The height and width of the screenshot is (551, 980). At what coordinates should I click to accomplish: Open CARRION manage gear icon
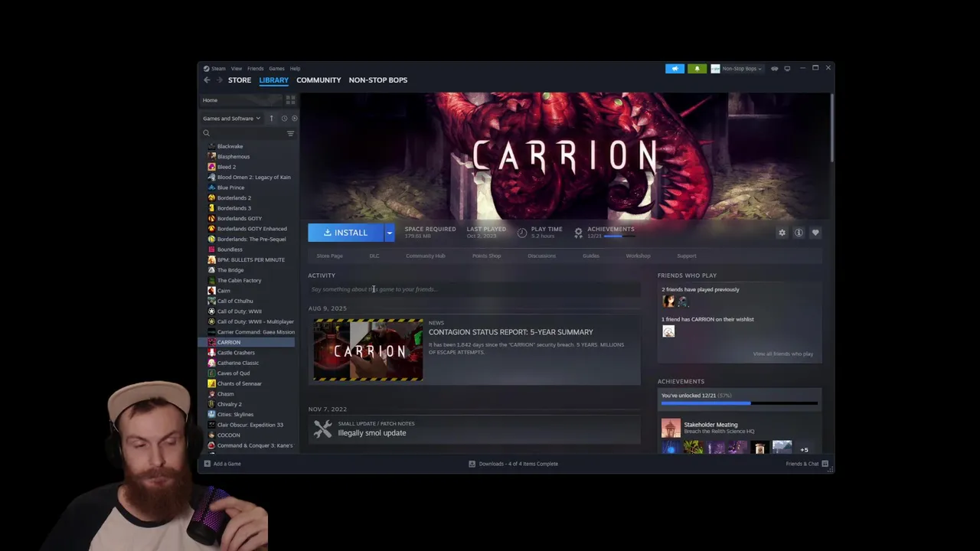(x=782, y=233)
